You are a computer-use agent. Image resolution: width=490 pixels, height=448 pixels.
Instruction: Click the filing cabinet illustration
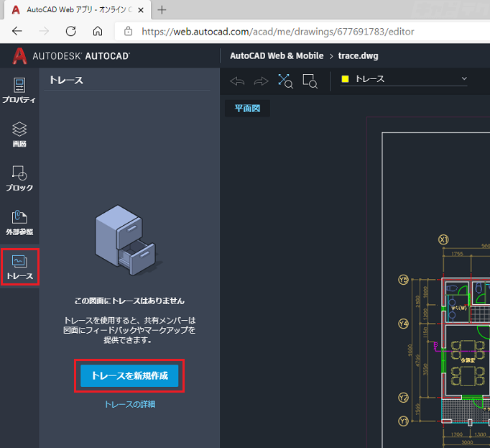point(127,240)
